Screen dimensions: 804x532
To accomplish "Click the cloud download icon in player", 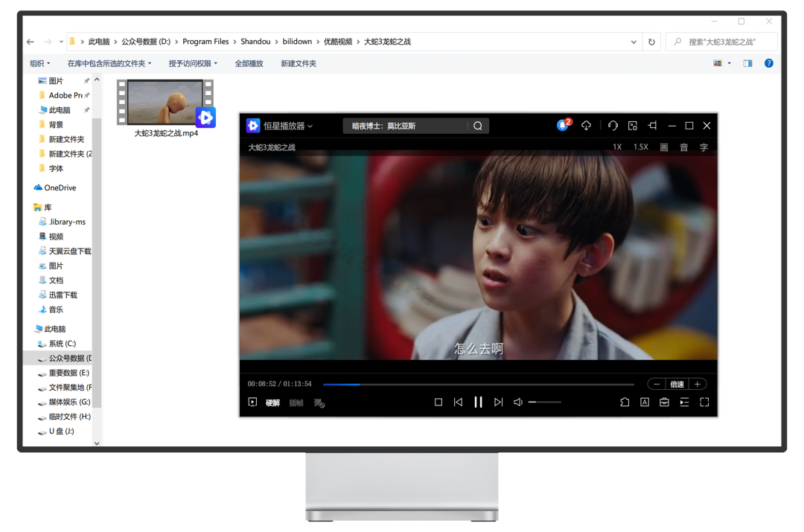I will 586,126.
